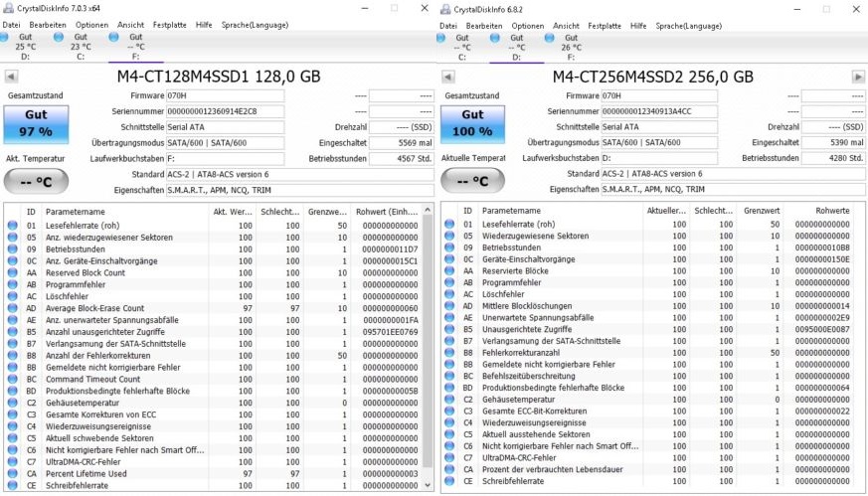Image resolution: width=868 pixels, height=496 pixels.
Task: Click status icon of Aktuell ausstehende Sektoren row
Action: point(449,434)
